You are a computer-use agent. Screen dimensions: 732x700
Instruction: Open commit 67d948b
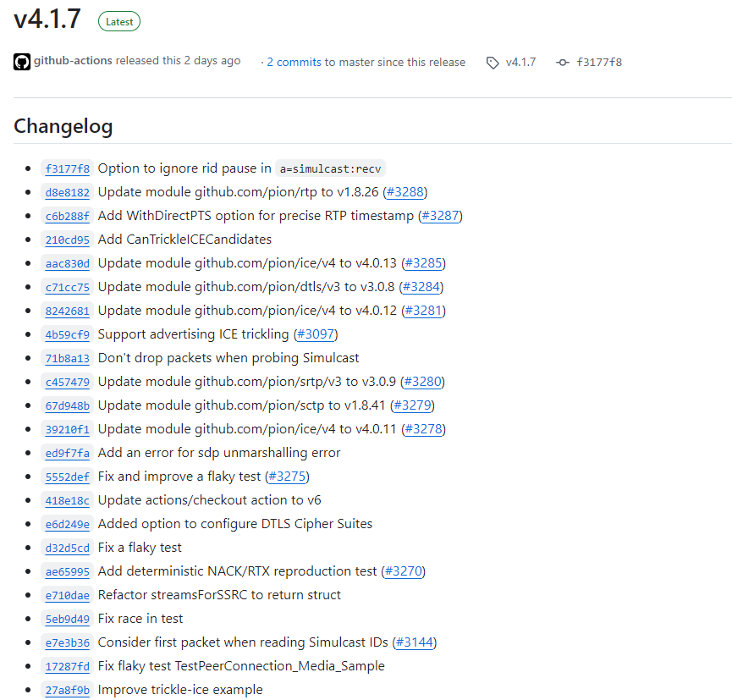[67, 405]
